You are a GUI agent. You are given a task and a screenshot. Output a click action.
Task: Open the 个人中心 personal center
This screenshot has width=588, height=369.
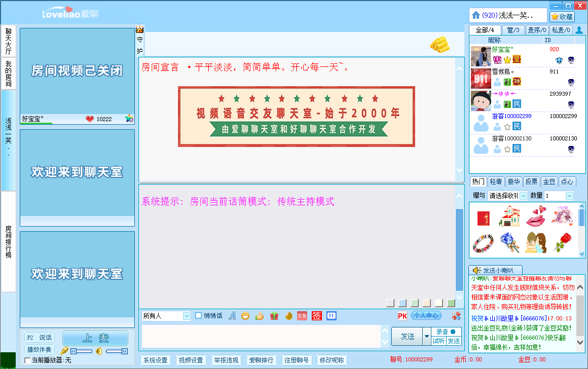[x=426, y=316]
